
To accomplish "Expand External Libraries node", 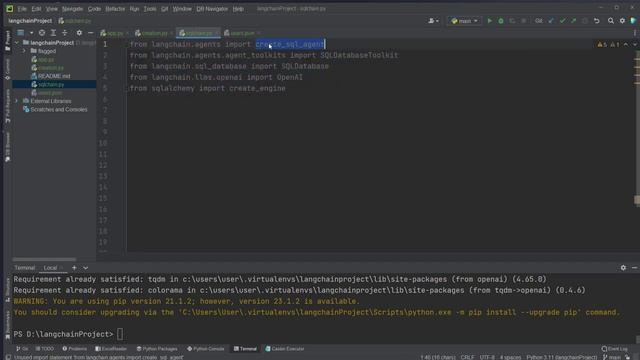I will (16, 101).
